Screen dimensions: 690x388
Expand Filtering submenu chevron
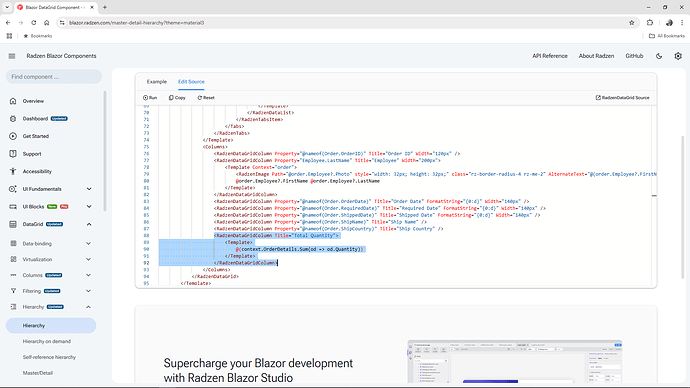[x=88, y=291]
